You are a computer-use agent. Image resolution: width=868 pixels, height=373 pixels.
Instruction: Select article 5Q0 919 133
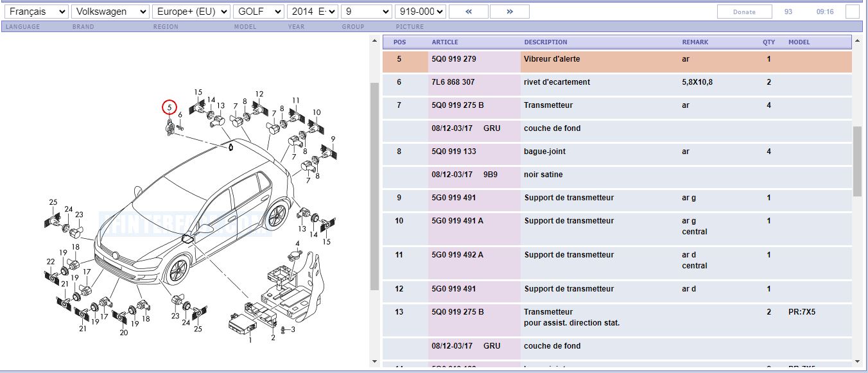(x=454, y=152)
